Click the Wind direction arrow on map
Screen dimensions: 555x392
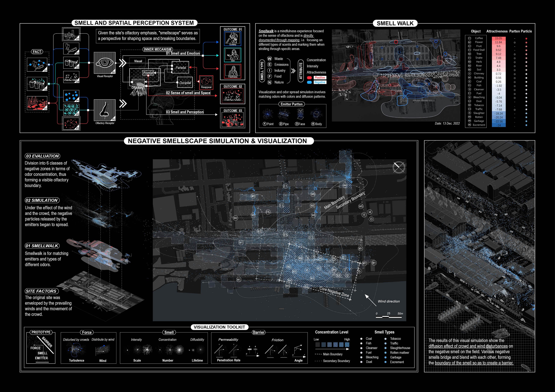click(370, 300)
